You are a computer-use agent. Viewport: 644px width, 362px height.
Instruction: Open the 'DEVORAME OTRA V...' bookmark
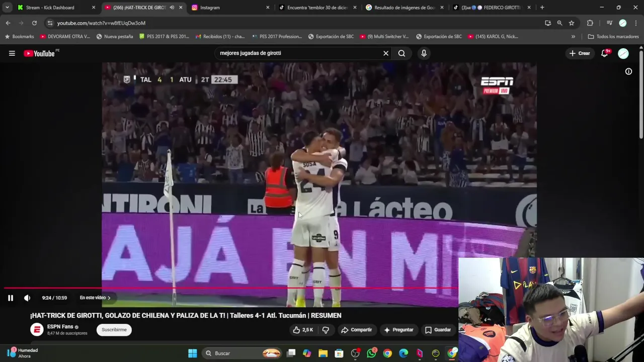pos(65,37)
